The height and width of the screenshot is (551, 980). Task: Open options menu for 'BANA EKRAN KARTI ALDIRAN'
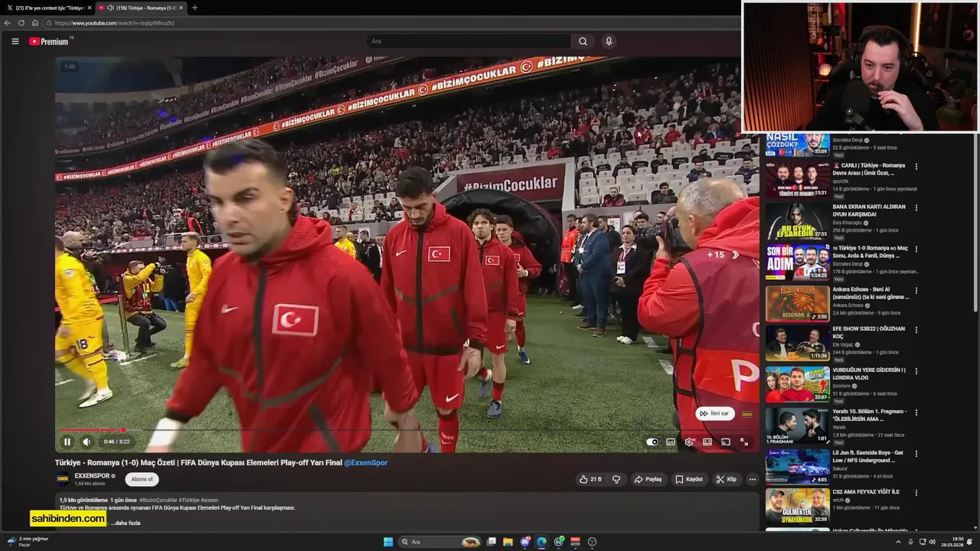coord(916,207)
